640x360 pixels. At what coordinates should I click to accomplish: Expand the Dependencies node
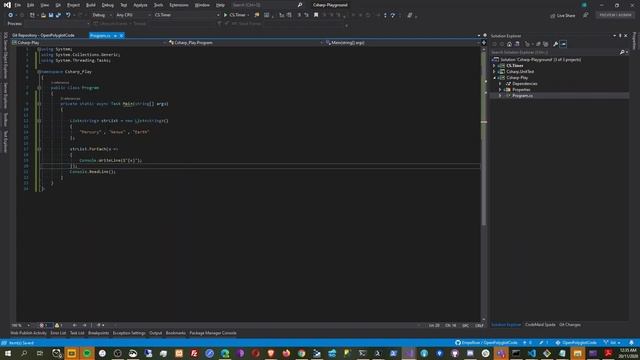(x=500, y=84)
